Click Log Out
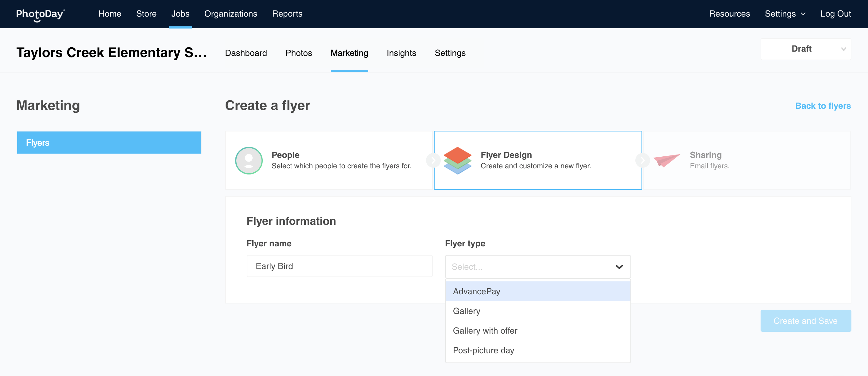The image size is (868, 376). tap(835, 14)
